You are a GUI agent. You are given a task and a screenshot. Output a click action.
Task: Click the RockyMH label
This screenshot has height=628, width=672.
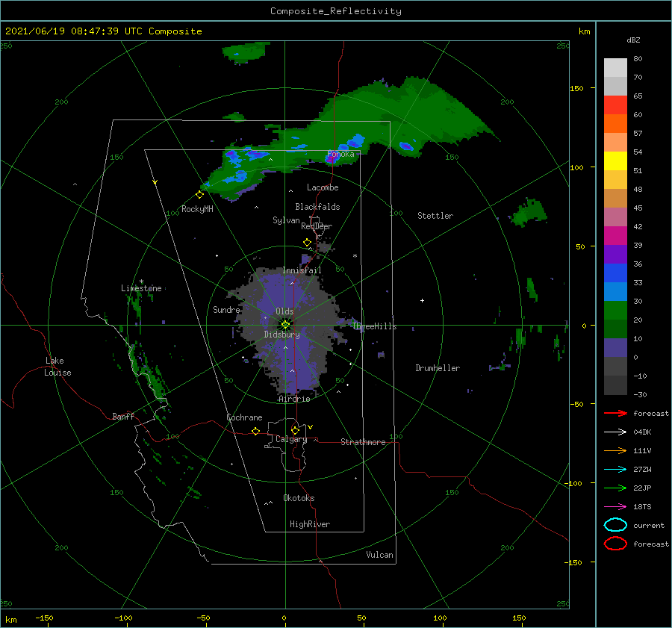pos(197,209)
